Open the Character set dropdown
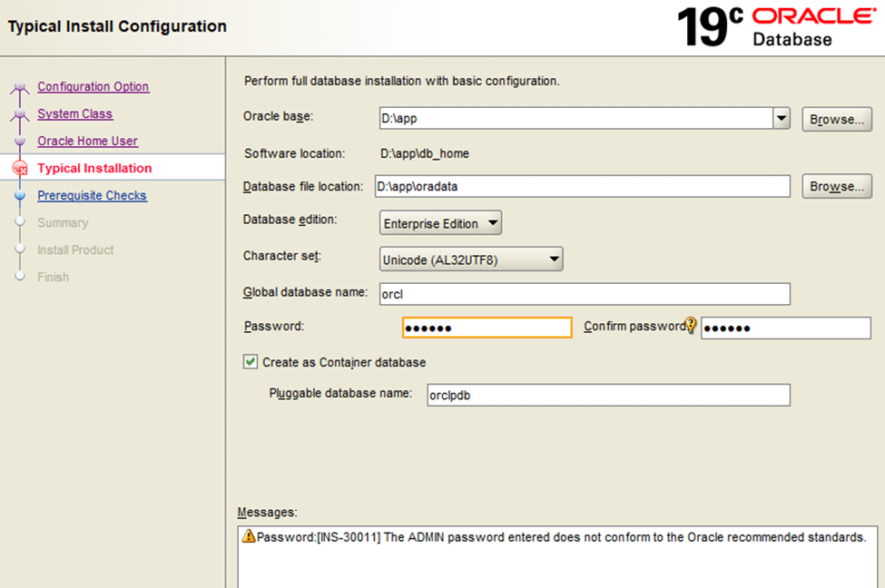Viewport: 885px width, 588px height. point(471,260)
